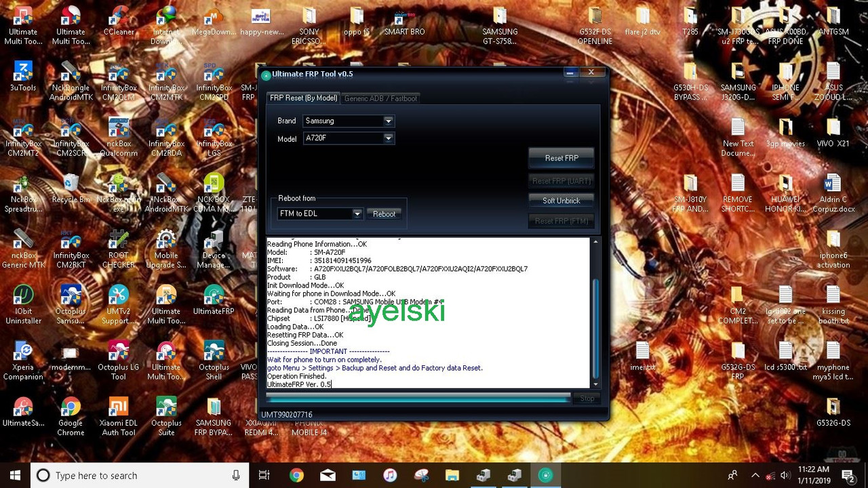Select the oppo f5 desktop folder
The height and width of the screenshot is (488, 868).
click(x=357, y=22)
